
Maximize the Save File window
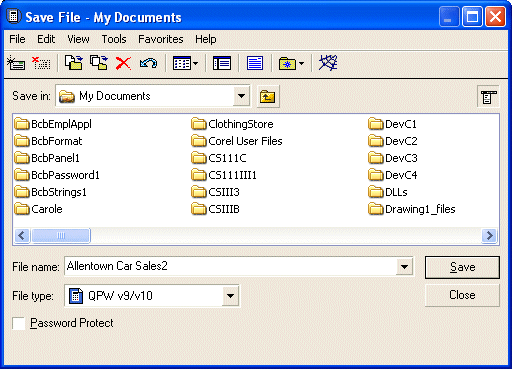point(472,17)
